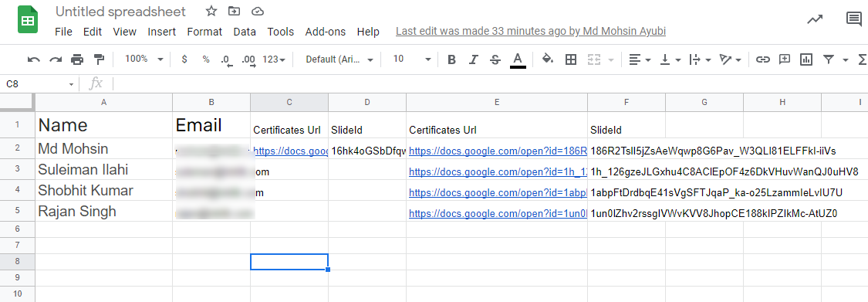Select the Paint format roller icon
The image size is (868, 302).
point(99,59)
